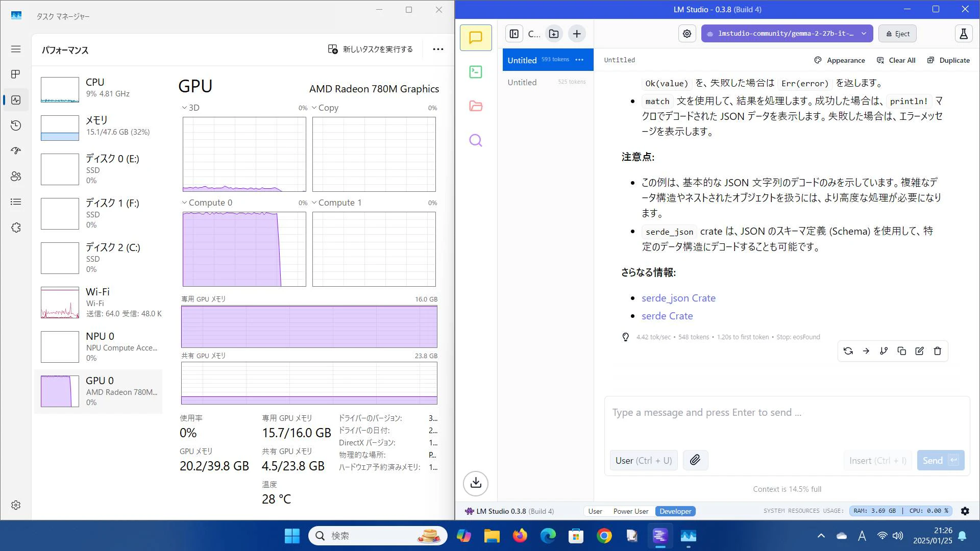The image size is (980, 551).
Task: Open more options for active Untitled chat
Action: coord(579,60)
